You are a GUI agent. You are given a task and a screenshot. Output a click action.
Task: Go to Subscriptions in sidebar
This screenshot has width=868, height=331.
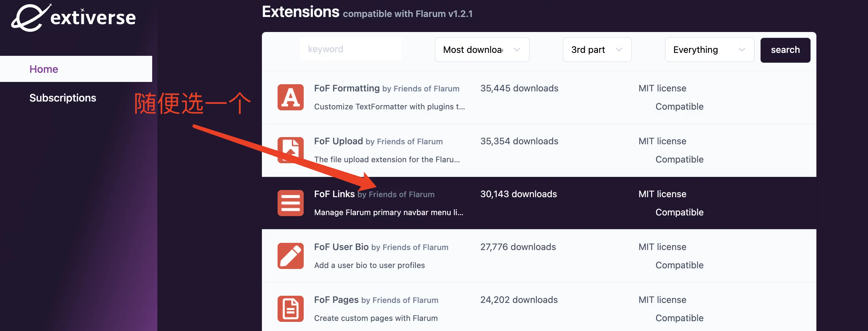(x=63, y=98)
